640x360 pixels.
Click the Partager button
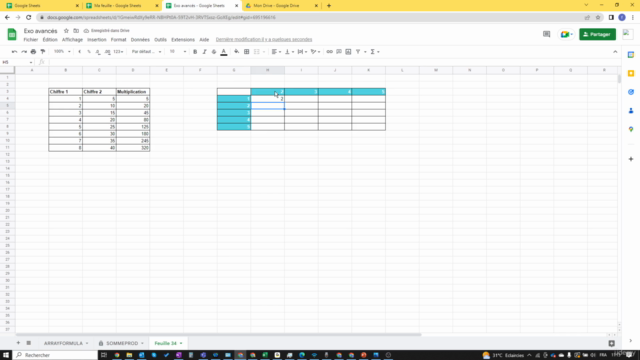[597, 34]
